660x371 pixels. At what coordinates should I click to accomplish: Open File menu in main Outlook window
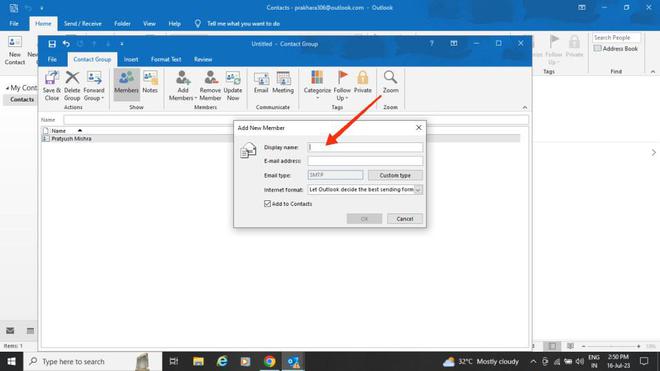coord(14,24)
